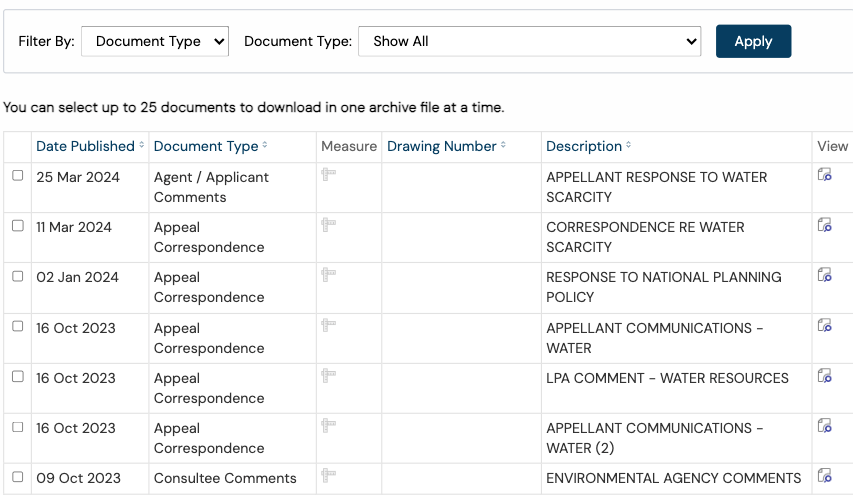Open Response to National Planning Policy document
The image size is (853, 495).
pos(825,275)
